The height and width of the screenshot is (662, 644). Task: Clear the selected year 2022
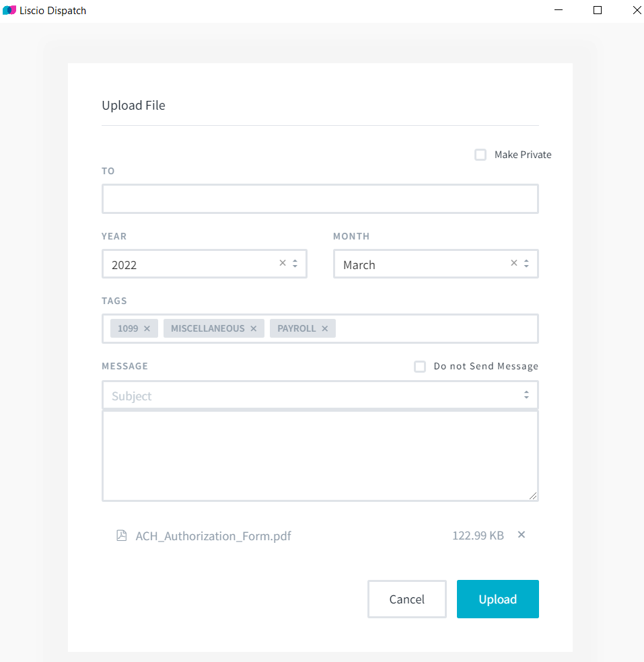coord(283,263)
